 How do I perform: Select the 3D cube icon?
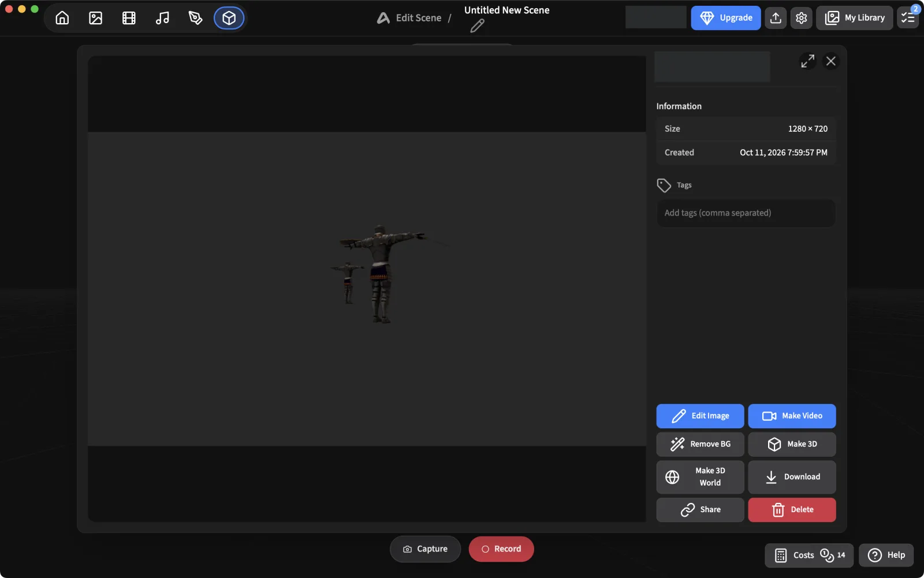tap(229, 18)
